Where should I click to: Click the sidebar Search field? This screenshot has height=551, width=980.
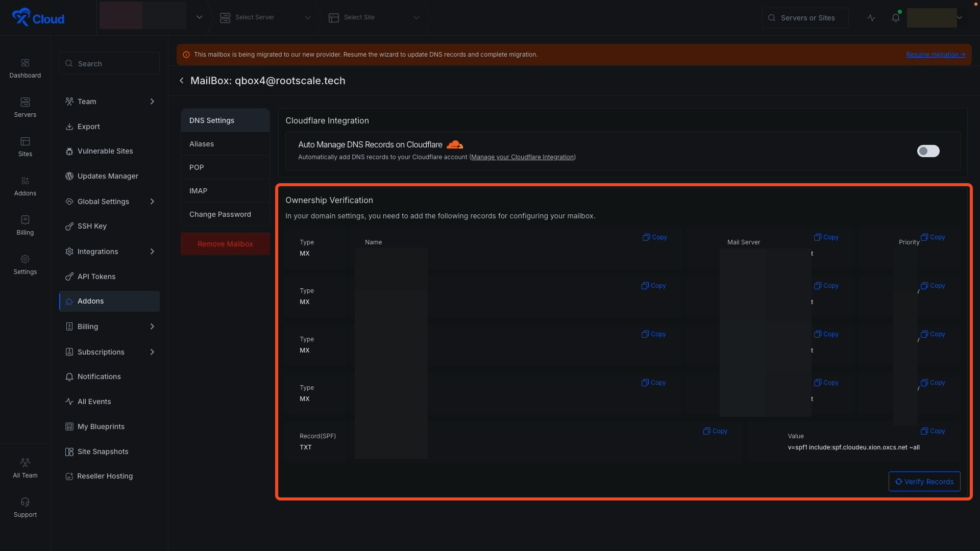tap(109, 63)
